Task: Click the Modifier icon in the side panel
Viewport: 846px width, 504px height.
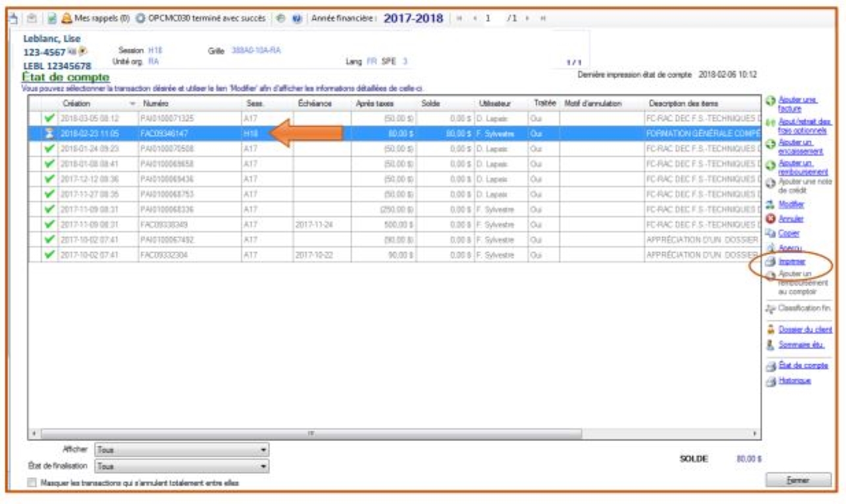Action: click(771, 204)
